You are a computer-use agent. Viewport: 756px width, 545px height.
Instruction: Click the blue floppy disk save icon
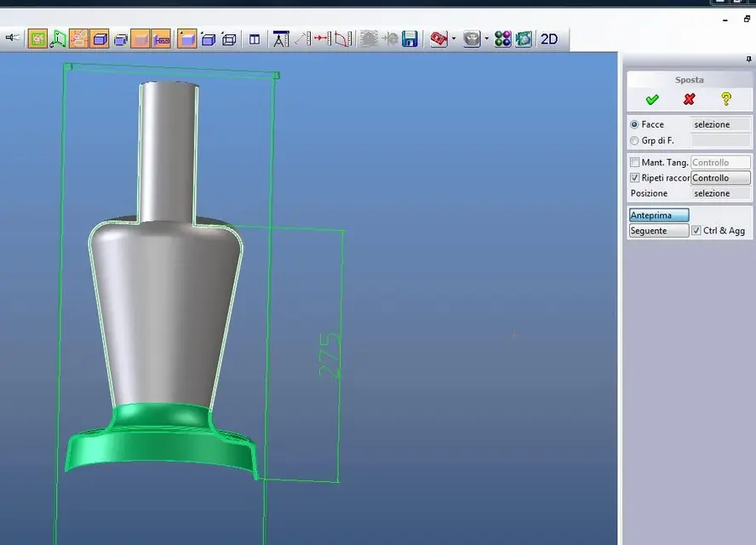click(x=409, y=38)
